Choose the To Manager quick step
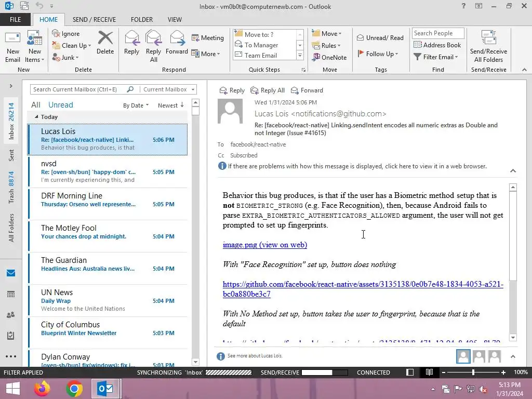This screenshot has height=399, width=532. [x=261, y=45]
